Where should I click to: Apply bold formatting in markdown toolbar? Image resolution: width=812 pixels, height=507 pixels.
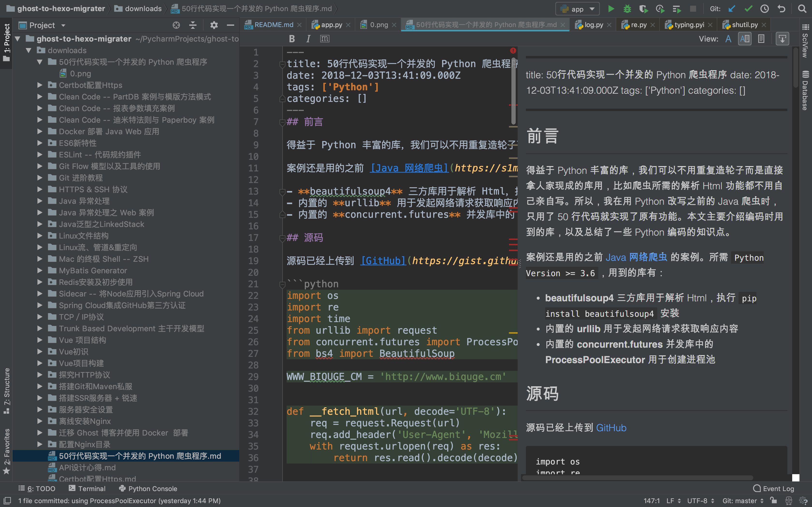(292, 39)
